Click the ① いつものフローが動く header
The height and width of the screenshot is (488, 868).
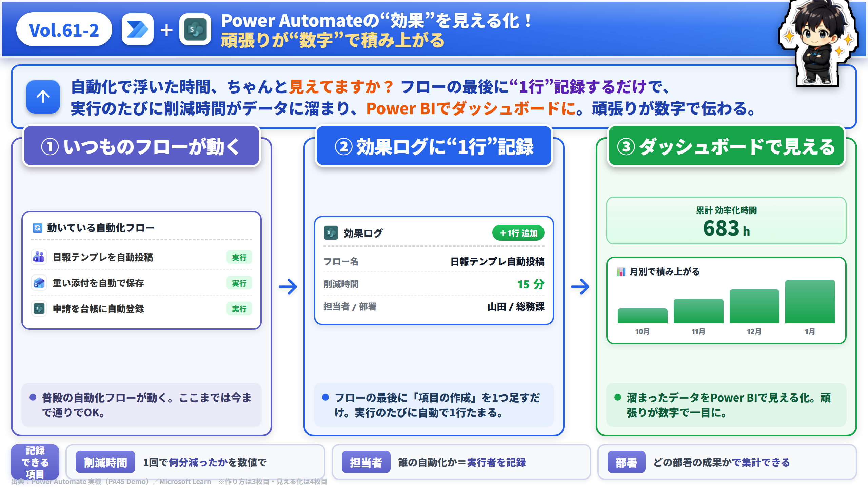141,146
